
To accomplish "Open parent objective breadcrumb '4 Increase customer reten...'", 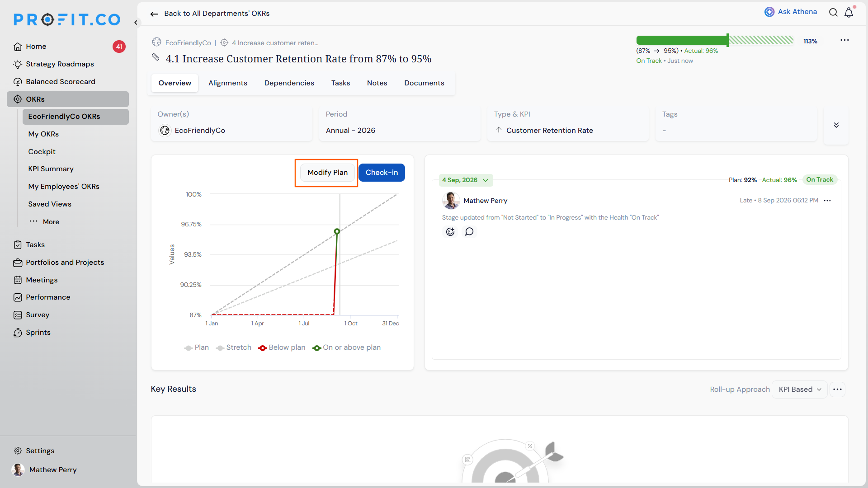I will [x=275, y=43].
